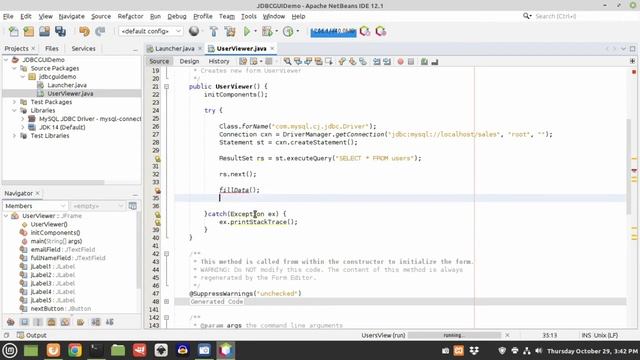The height and width of the screenshot is (360, 640).
Task: Click the globe browser icon in toolbar
Action: click(194, 31)
